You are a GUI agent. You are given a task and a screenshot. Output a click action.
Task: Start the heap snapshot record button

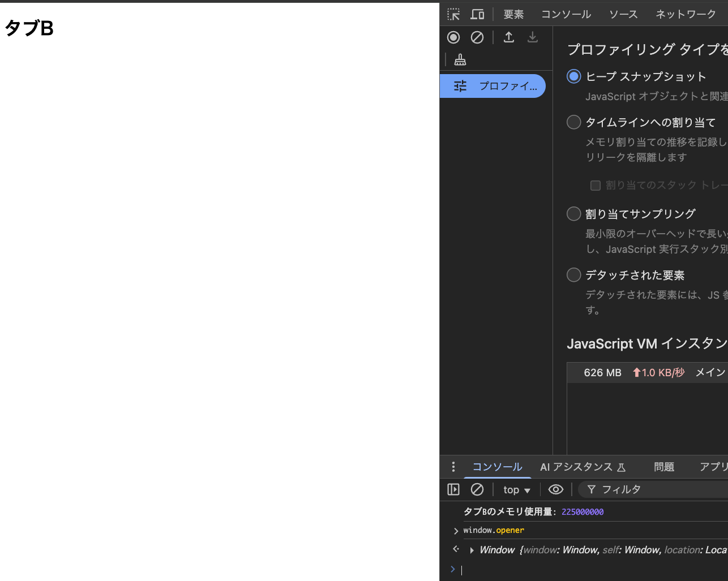[x=453, y=37]
